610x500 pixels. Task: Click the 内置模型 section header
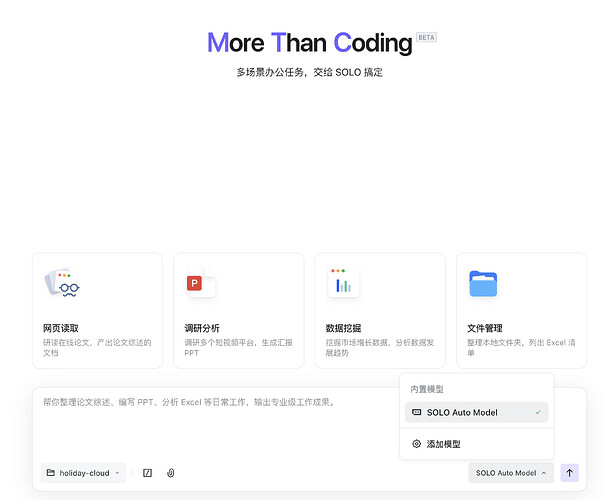tap(427, 389)
